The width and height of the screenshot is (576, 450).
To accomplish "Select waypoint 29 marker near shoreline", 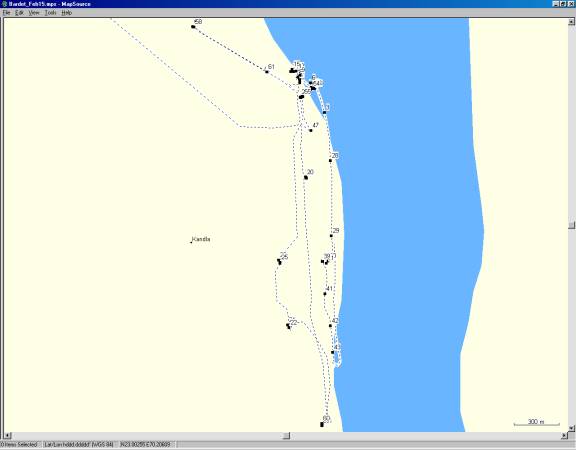I will click(331, 236).
